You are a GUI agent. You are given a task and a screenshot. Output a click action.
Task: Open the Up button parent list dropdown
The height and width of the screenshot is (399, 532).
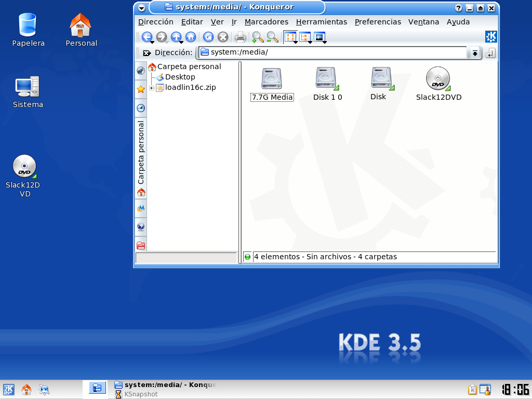[x=181, y=42]
